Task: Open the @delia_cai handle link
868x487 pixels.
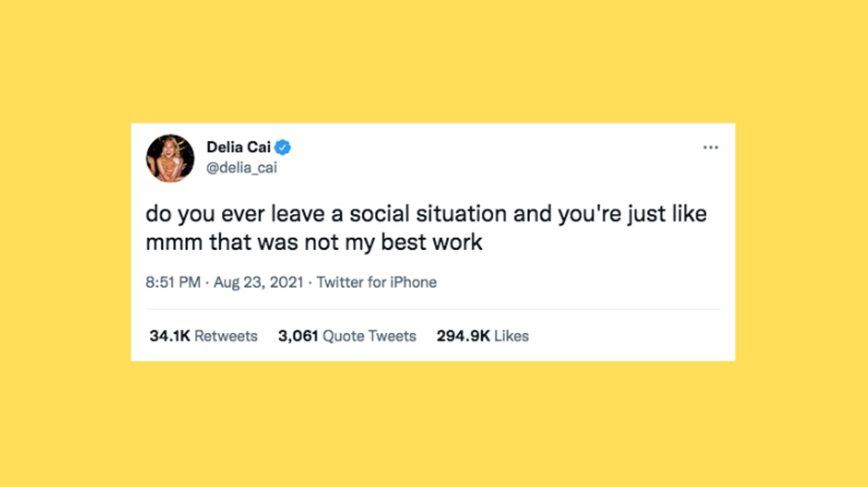Action: (242, 168)
